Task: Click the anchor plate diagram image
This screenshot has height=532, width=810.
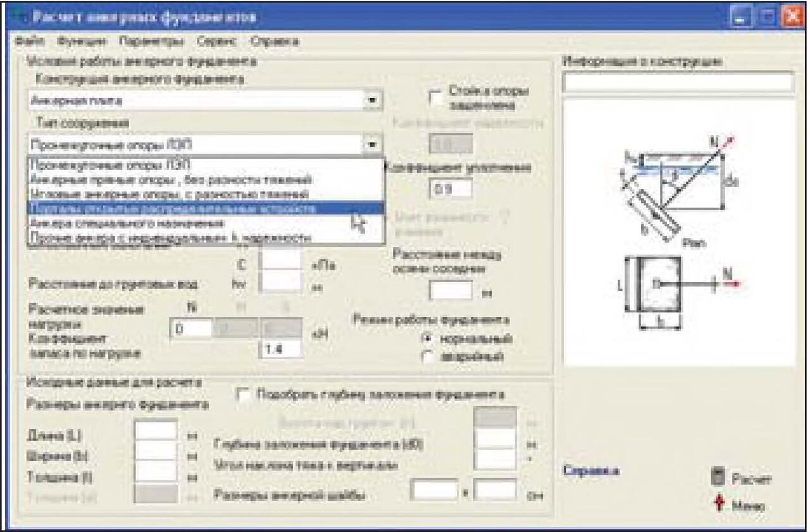Action: pos(678,232)
